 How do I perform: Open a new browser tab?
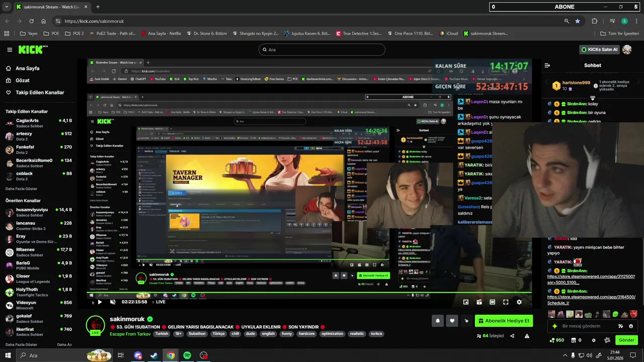tap(98, 7)
